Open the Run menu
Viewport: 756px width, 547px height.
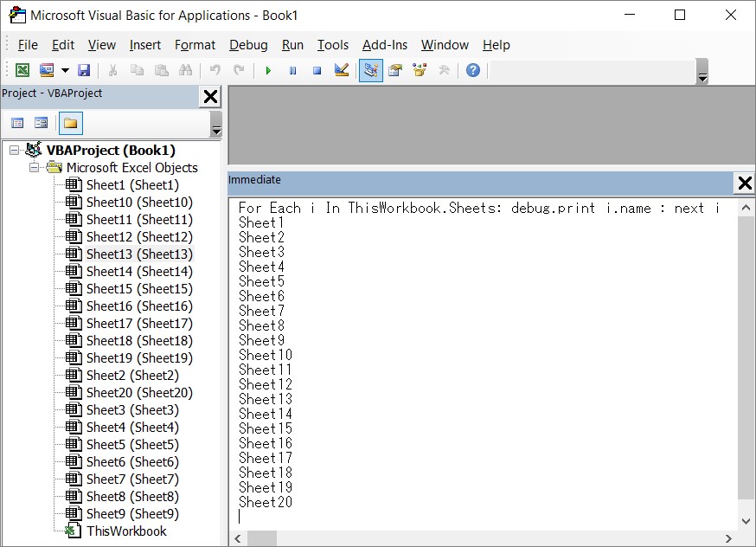(292, 45)
